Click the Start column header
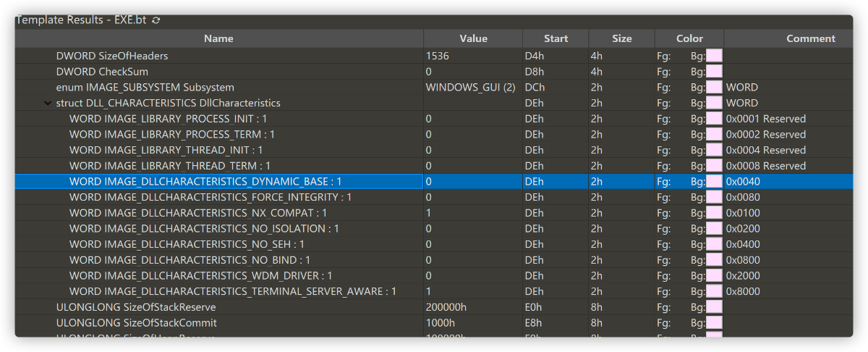Image resolution: width=868 pixels, height=352 pixels. [x=556, y=38]
